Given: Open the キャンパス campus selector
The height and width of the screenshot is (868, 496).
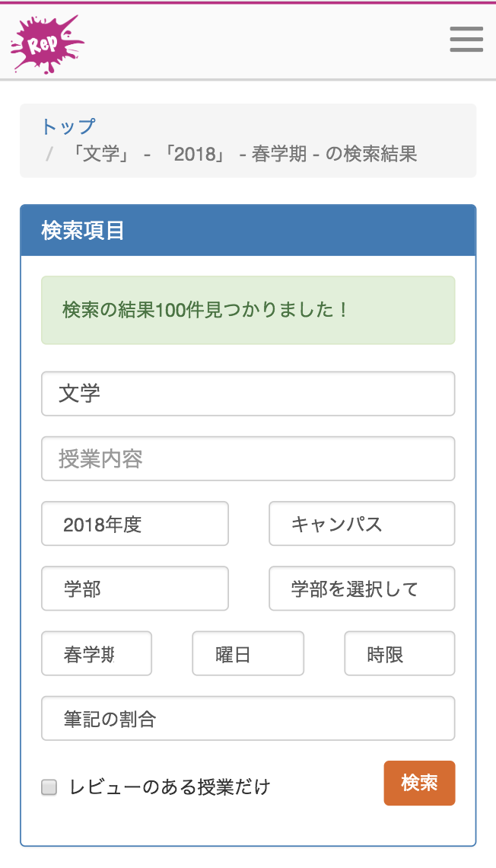Looking at the screenshot, I should [361, 524].
